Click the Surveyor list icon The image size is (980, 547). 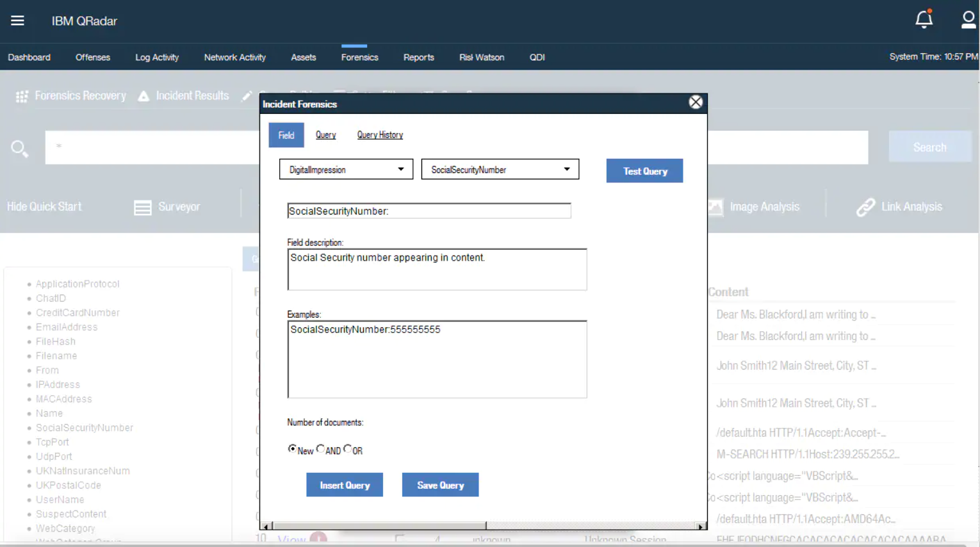tap(143, 208)
